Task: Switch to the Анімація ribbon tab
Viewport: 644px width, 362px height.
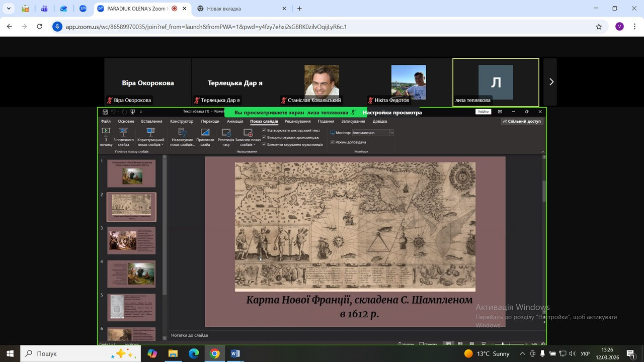Action: tap(234, 121)
